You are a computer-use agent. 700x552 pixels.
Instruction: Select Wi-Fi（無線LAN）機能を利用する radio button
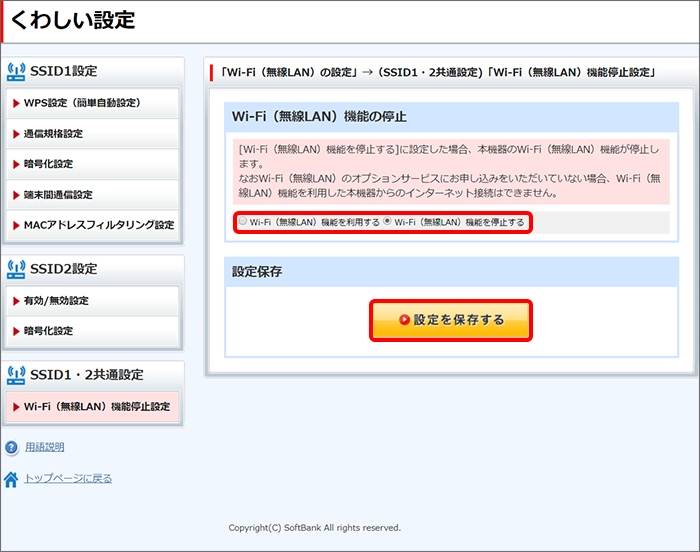coord(243,221)
